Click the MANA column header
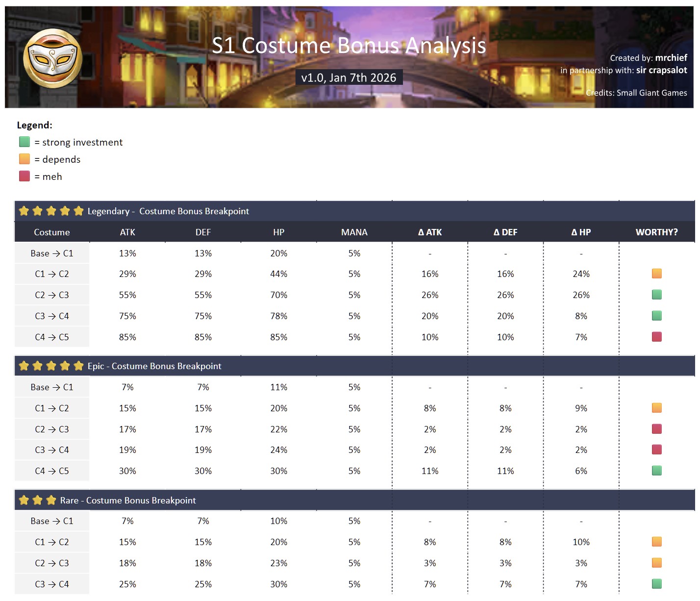 click(354, 232)
